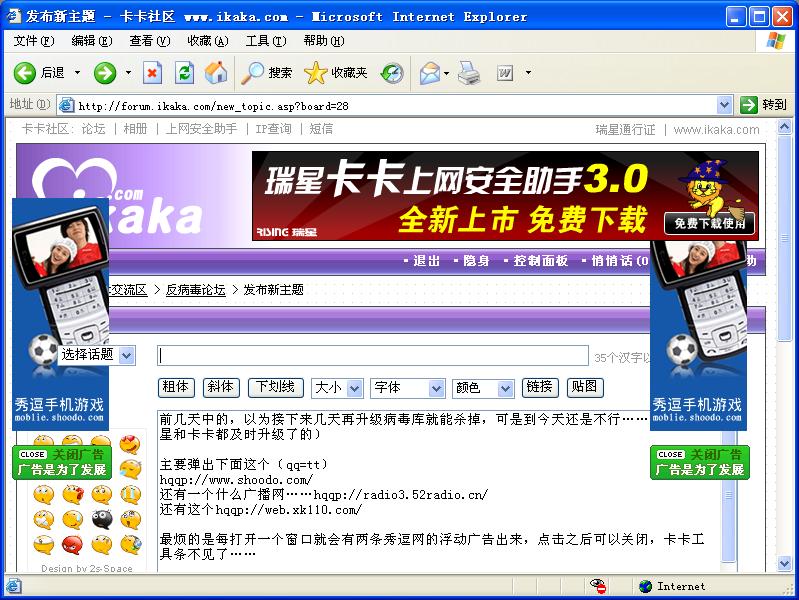799x600 pixels.
Task: Open the 查看(V) menu
Action: click(150, 41)
